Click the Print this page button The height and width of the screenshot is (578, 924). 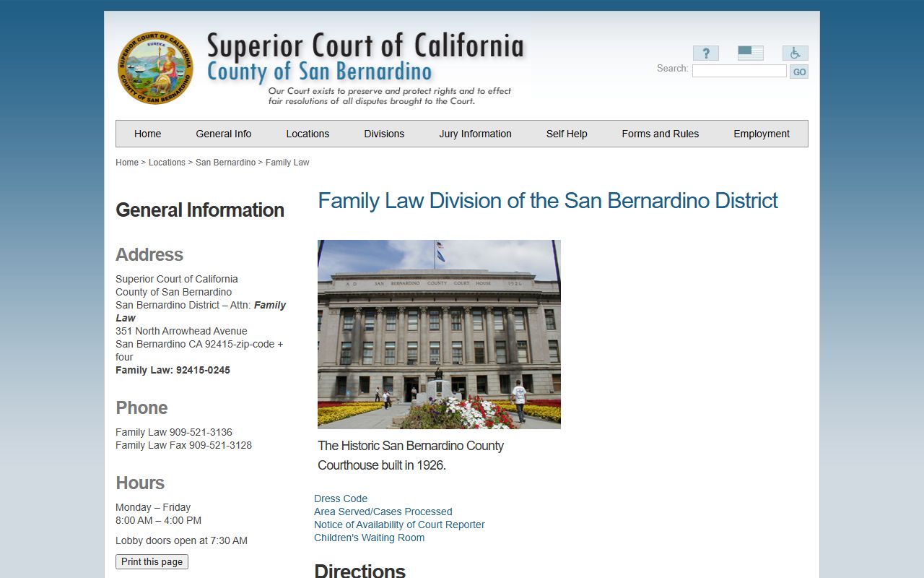152,562
